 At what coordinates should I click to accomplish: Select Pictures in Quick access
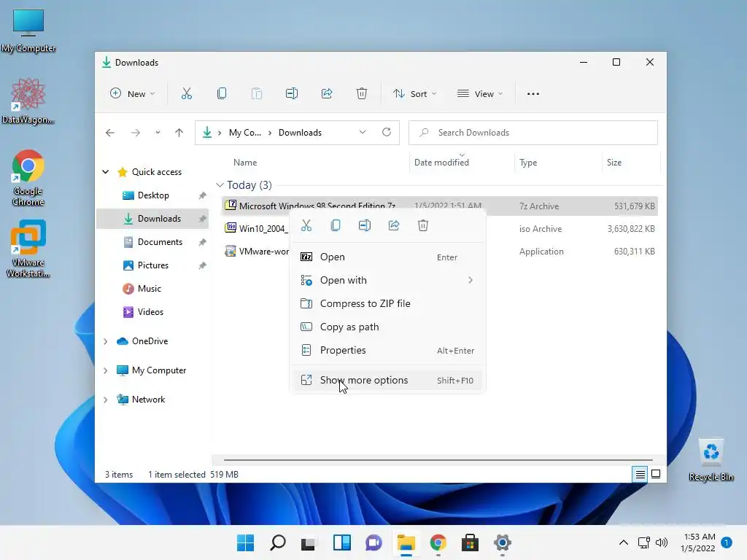[152, 265]
